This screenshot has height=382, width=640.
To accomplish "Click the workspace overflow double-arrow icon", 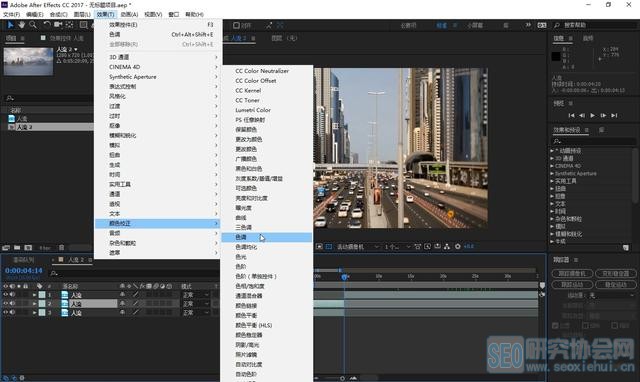I will click(x=528, y=25).
